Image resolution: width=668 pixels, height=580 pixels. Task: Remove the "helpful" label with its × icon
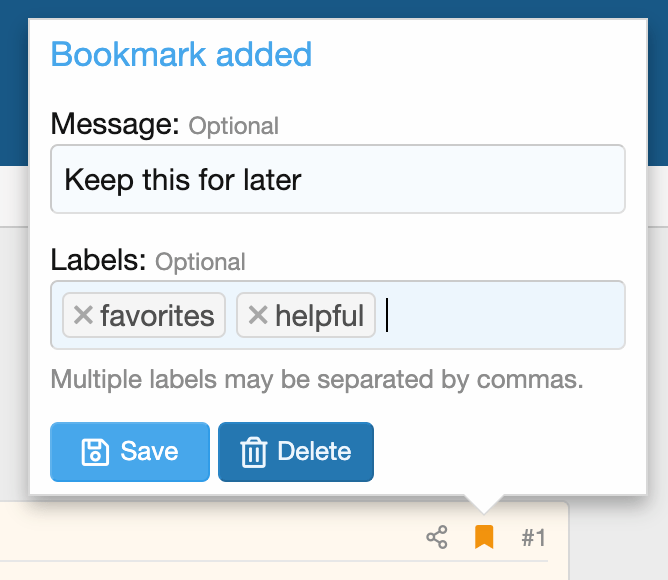(x=258, y=316)
